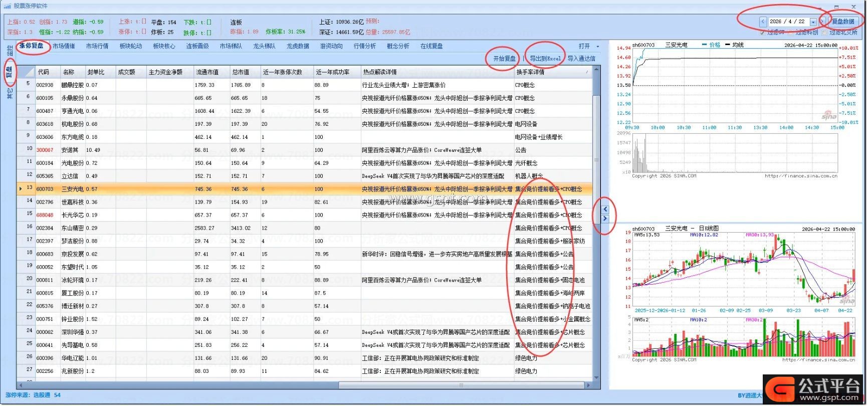The width and height of the screenshot is (868, 406).
Task: Select the 安诺其 stock row
Action: coord(70,150)
